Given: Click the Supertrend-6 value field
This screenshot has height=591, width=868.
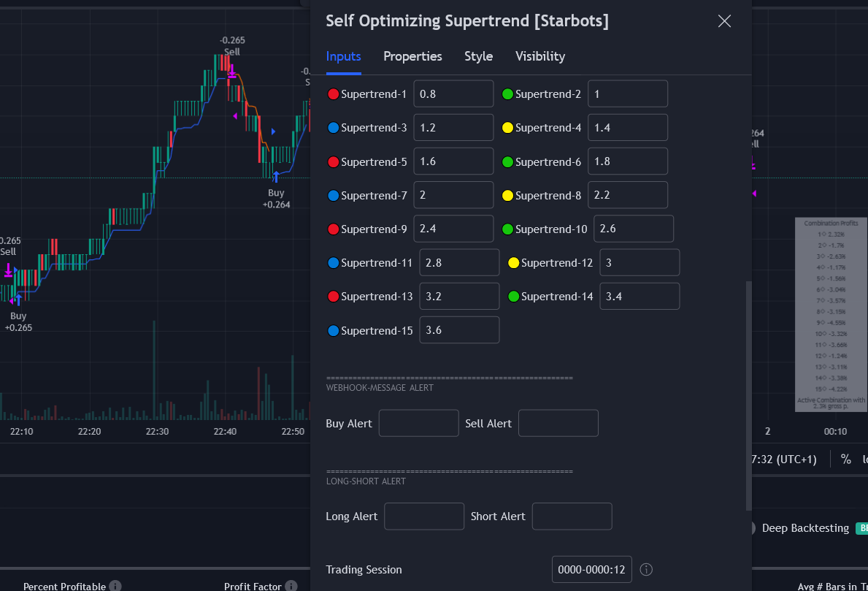Looking at the screenshot, I should tap(628, 161).
